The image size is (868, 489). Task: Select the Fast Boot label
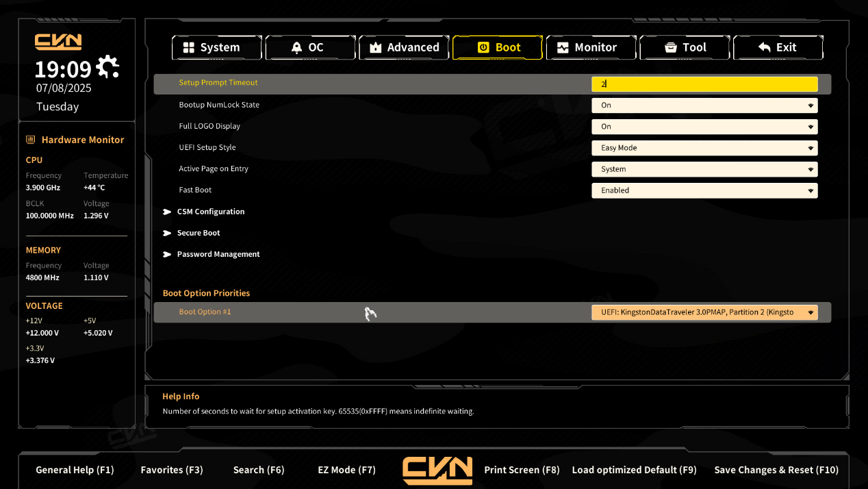pyautogui.click(x=195, y=190)
